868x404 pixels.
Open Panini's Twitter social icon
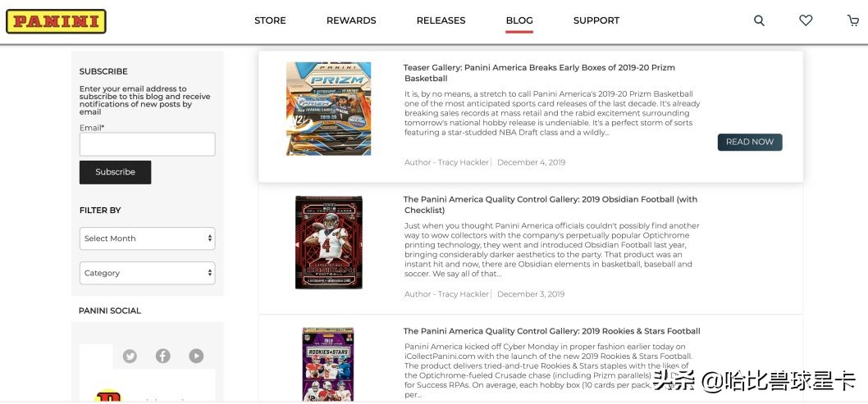click(130, 356)
